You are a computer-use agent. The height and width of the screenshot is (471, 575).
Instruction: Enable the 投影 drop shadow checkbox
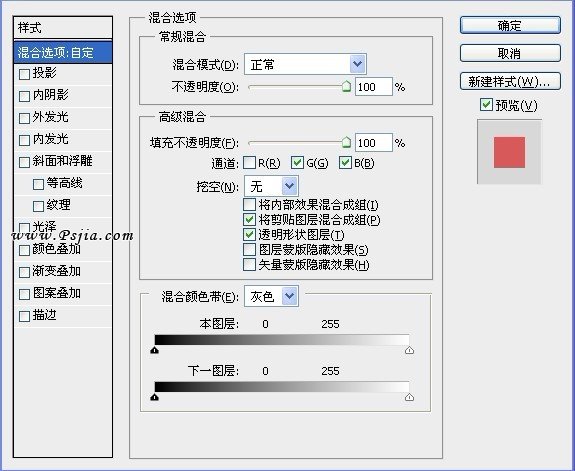(x=24, y=74)
